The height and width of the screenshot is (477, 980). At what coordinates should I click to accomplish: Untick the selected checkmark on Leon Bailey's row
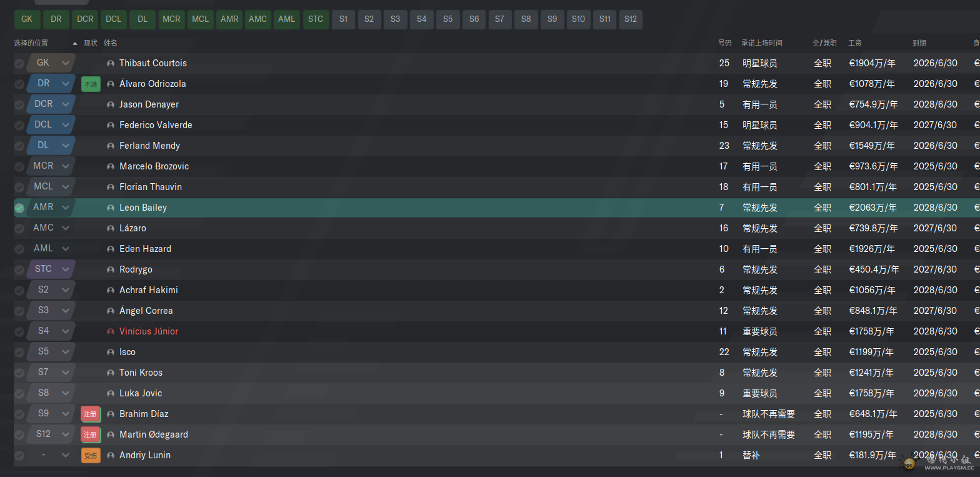point(19,208)
